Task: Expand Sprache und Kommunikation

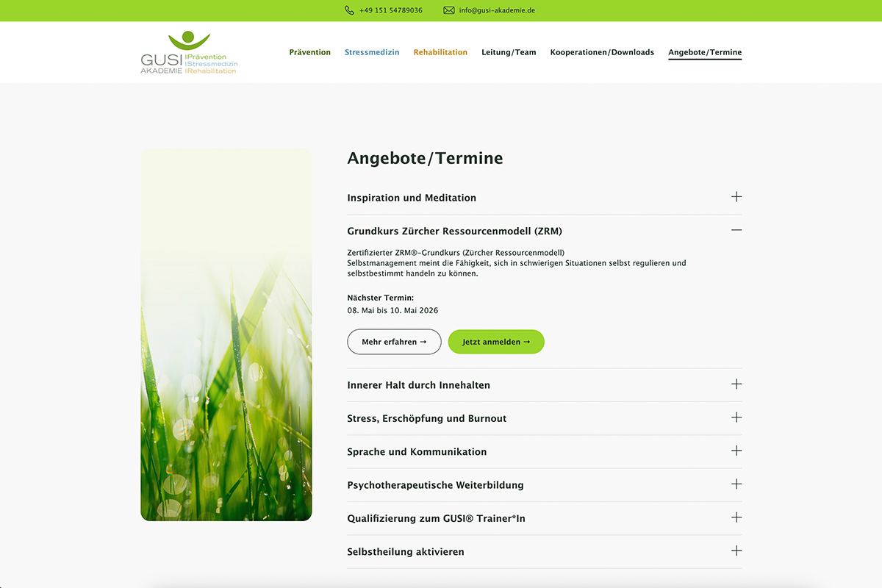Action: 736,451
